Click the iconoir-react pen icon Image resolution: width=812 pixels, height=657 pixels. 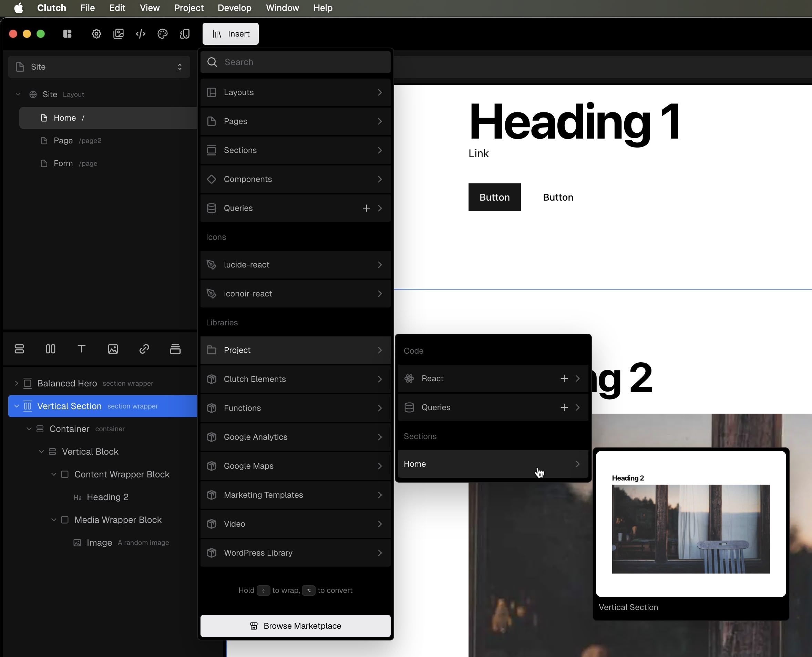point(212,294)
